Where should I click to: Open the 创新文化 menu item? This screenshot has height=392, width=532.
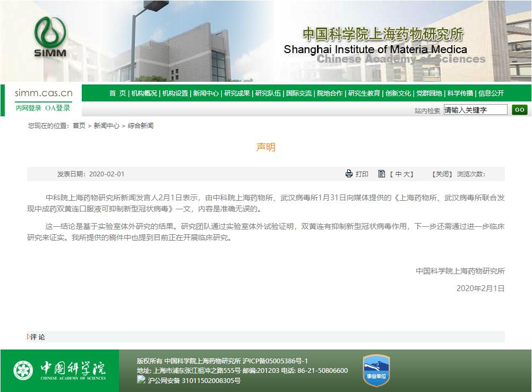click(x=398, y=93)
